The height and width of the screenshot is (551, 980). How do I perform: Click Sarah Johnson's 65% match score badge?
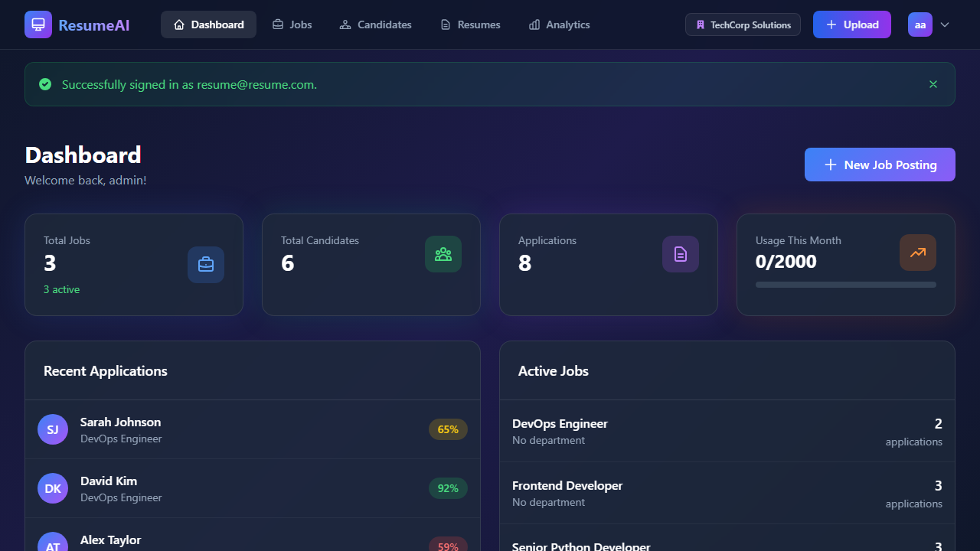click(448, 429)
